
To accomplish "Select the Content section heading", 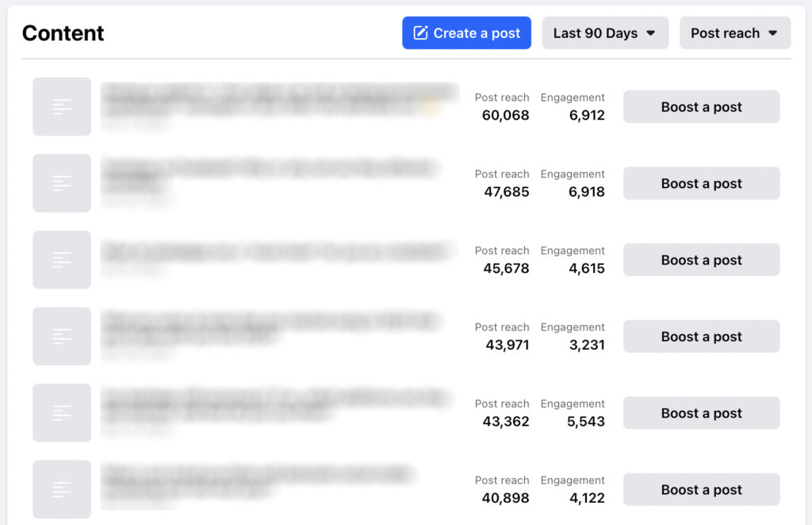I will pyautogui.click(x=63, y=33).
